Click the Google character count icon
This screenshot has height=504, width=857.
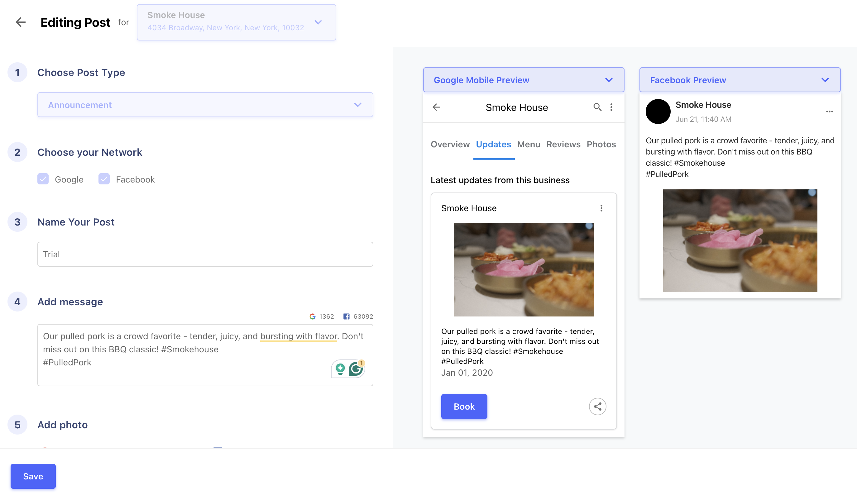click(x=313, y=316)
